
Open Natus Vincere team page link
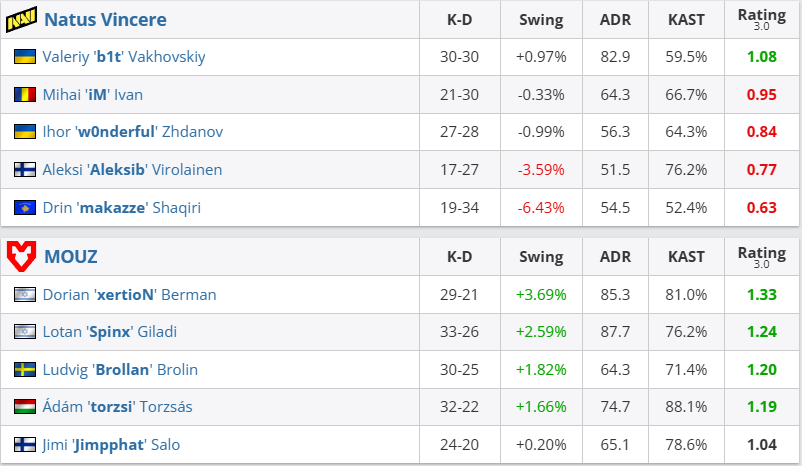click(105, 20)
